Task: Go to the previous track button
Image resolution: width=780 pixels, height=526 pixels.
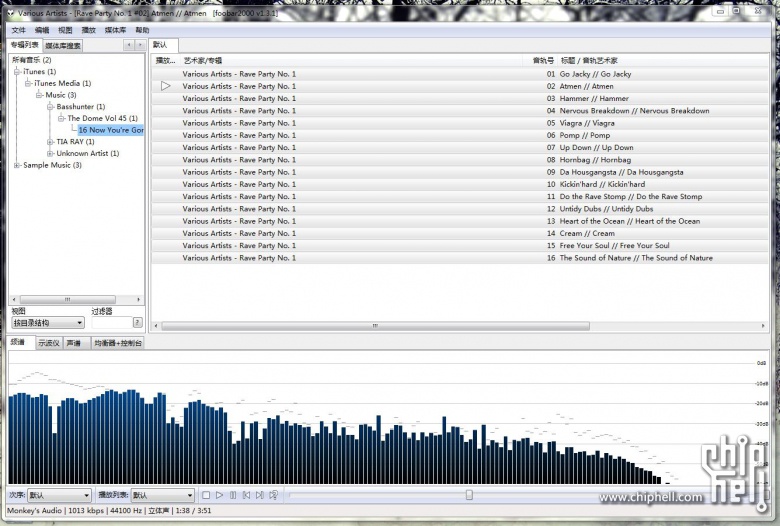Action: pos(246,495)
